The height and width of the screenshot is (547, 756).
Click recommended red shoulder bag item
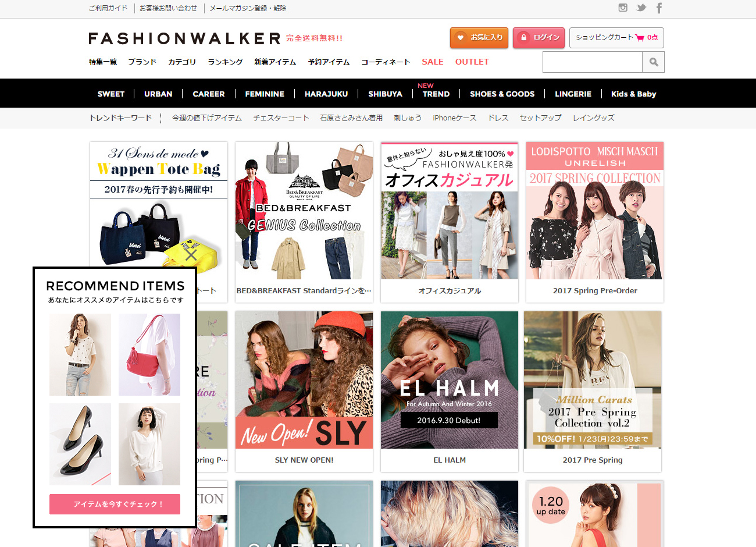[149, 355]
